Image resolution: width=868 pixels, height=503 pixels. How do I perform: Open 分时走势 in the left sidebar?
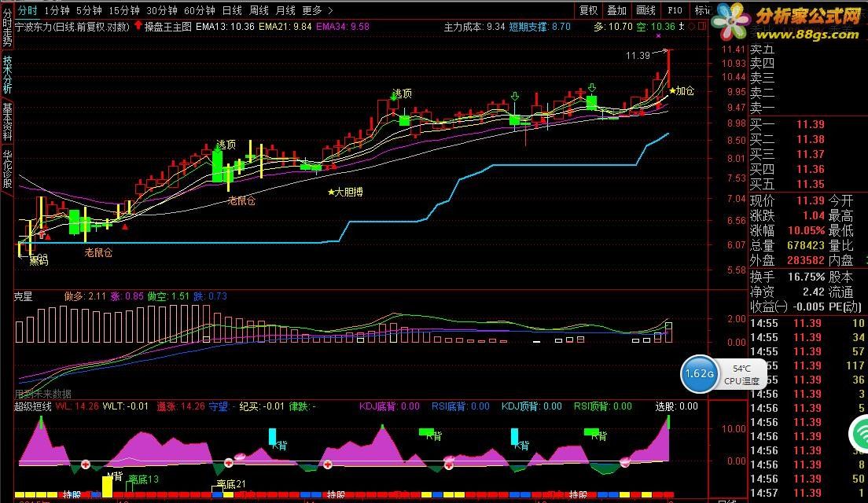click(6, 27)
